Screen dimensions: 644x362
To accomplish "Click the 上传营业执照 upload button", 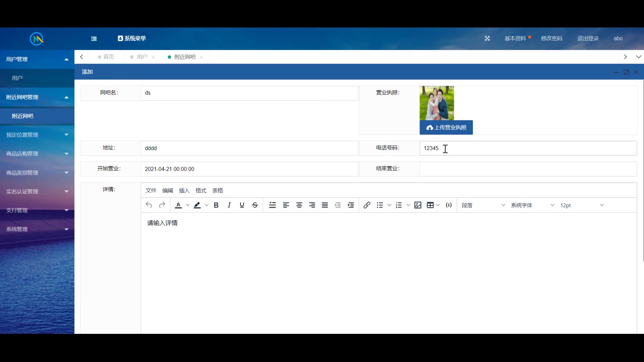I will pyautogui.click(x=446, y=127).
